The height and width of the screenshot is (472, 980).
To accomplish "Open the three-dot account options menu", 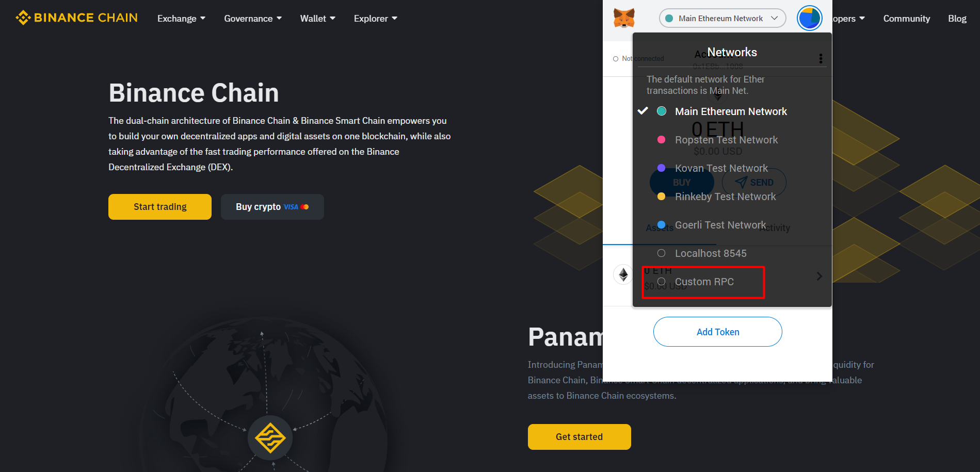I will pyautogui.click(x=821, y=58).
